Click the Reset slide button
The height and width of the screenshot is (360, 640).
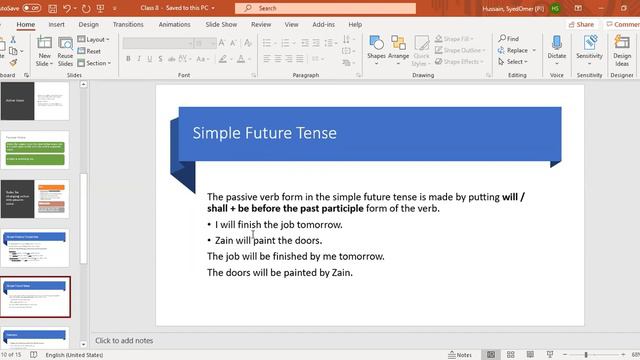pyautogui.click(x=89, y=51)
